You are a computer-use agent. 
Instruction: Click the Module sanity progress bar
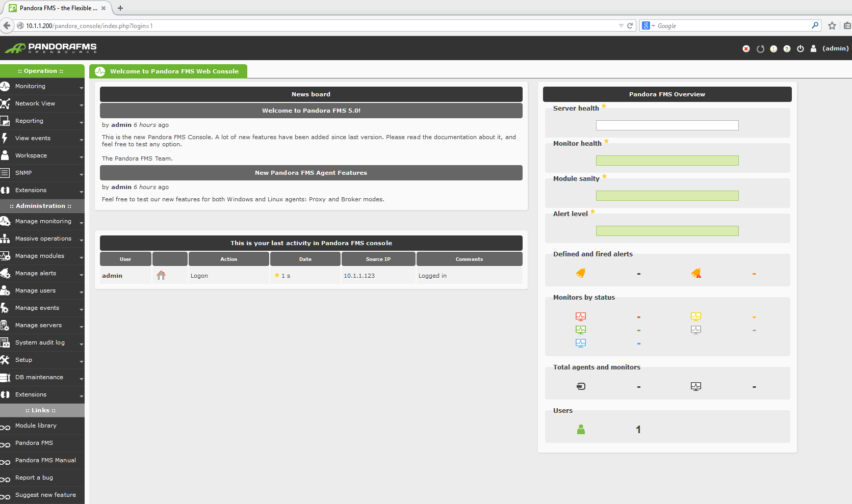(x=667, y=196)
